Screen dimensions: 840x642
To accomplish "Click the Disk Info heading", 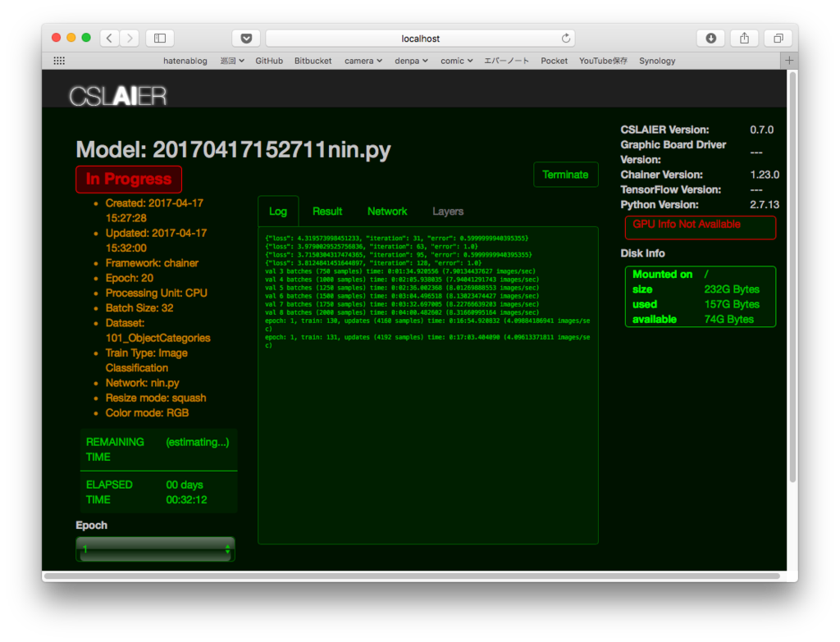I will (x=642, y=253).
